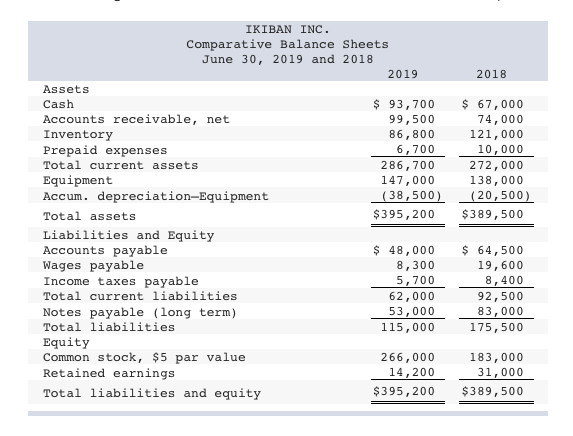Viewport: 573px width, 436px height.
Task: Select the 2019 column header
Action: 403,74
